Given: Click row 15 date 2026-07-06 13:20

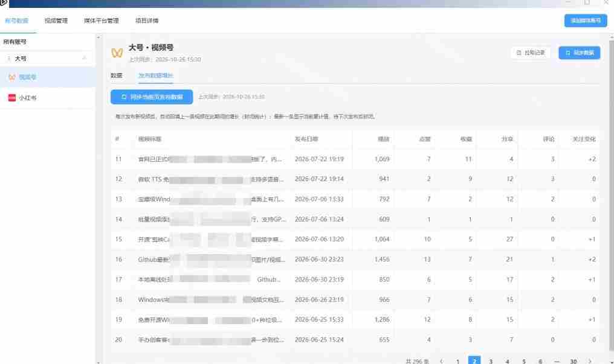Looking at the screenshot, I should (x=319, y=239).
